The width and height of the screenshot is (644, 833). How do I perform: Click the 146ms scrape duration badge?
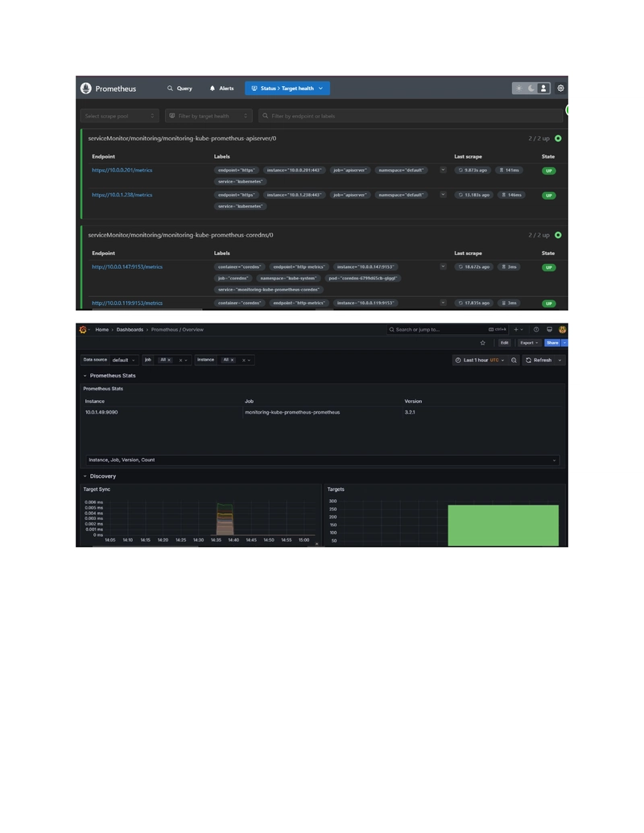512,195
